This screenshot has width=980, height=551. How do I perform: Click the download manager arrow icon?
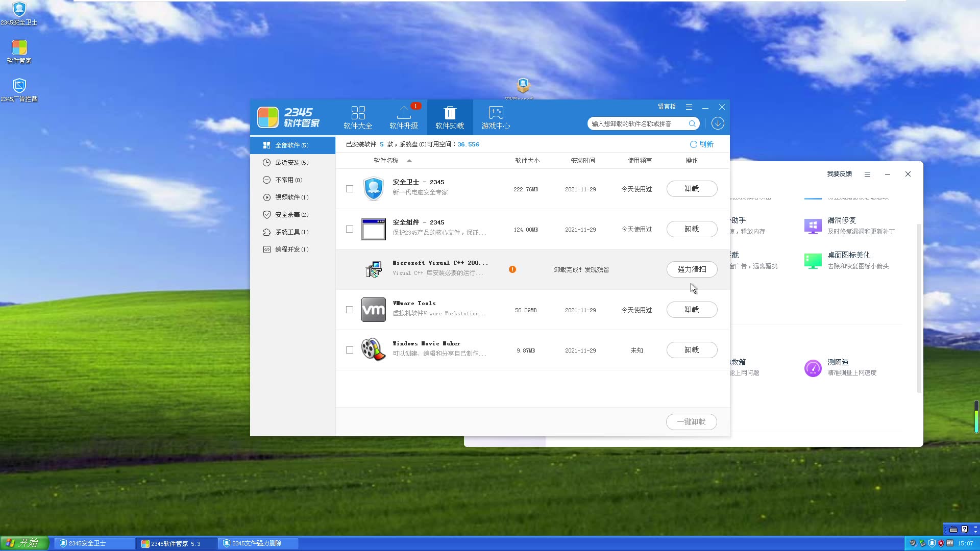(718, 123)
